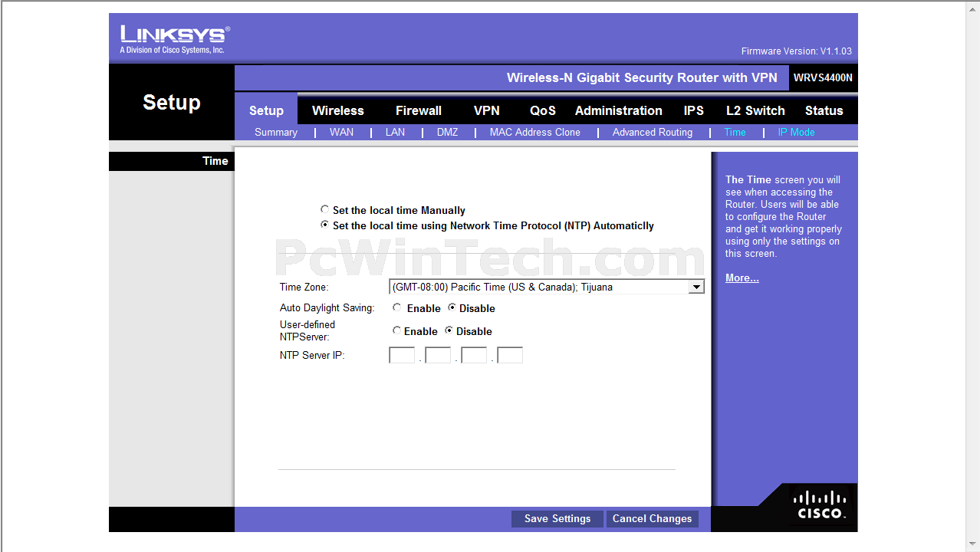Click the WRVS4400N model label
Screen dimensions: 980x552
coord(823,77)
